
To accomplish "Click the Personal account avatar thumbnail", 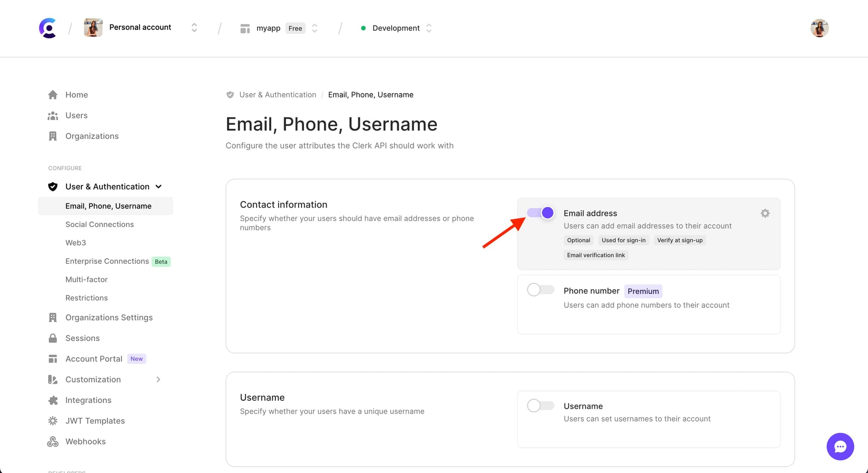I will (x=93, y=28).
